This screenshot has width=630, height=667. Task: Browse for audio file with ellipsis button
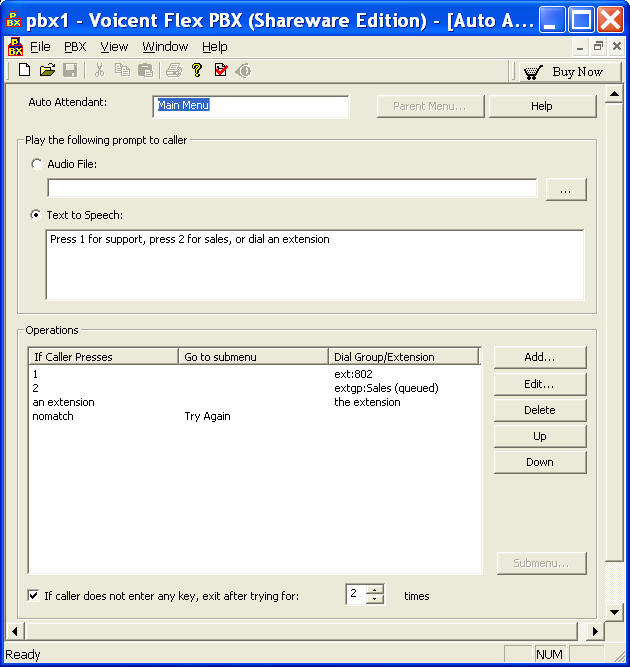click(565, 190)
